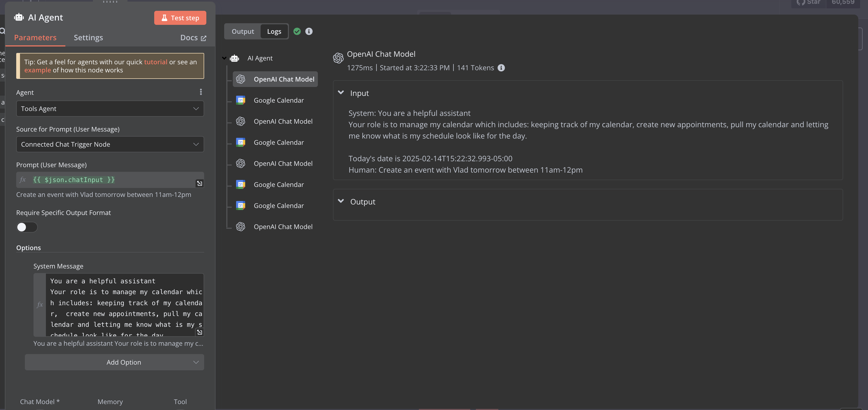
Task: Click the Human message line in Input
Action: coord(465,170)
